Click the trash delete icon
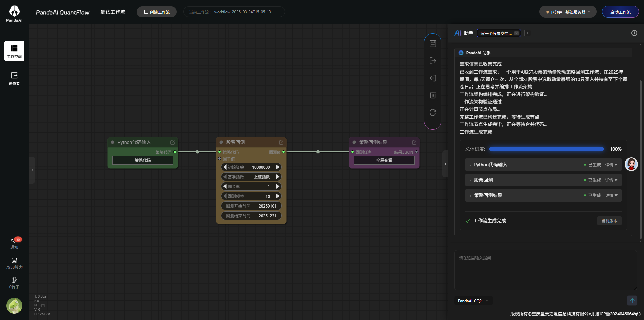This screenshot has width=644, height=320. click(433, 95)
